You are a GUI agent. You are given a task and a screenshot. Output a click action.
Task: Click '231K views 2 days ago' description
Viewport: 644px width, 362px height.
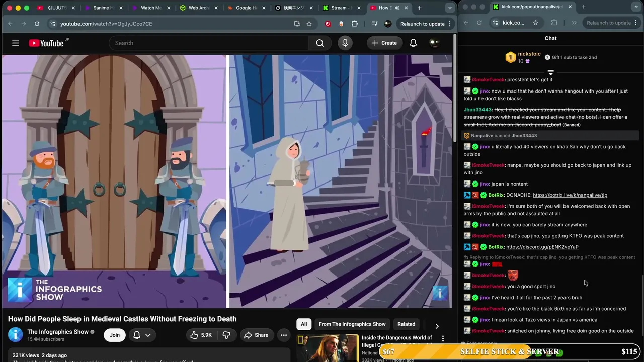40,355
